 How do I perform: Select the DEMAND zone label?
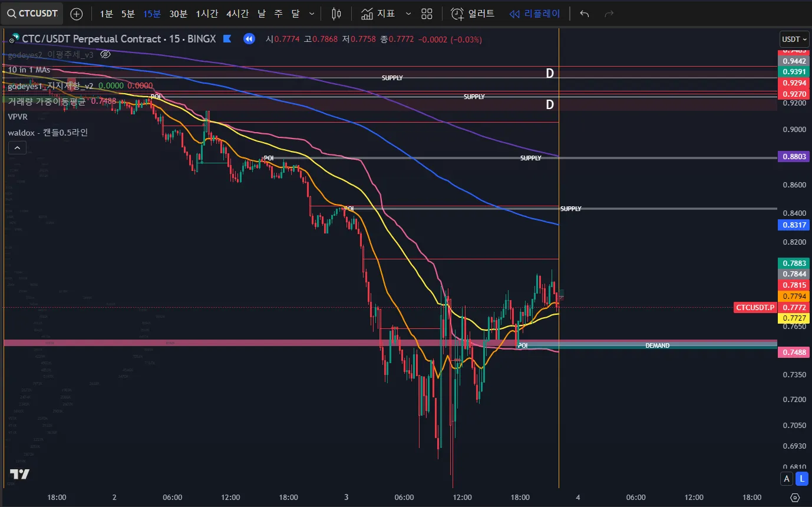coord(657,345)
